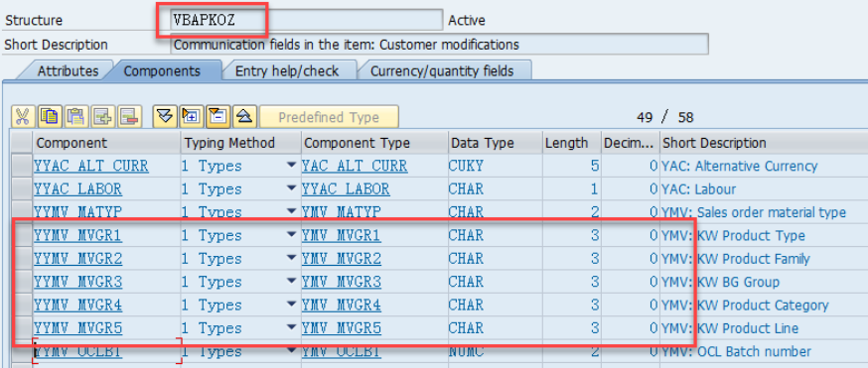Open component type link YMV_MVGR5

point(342,328)
